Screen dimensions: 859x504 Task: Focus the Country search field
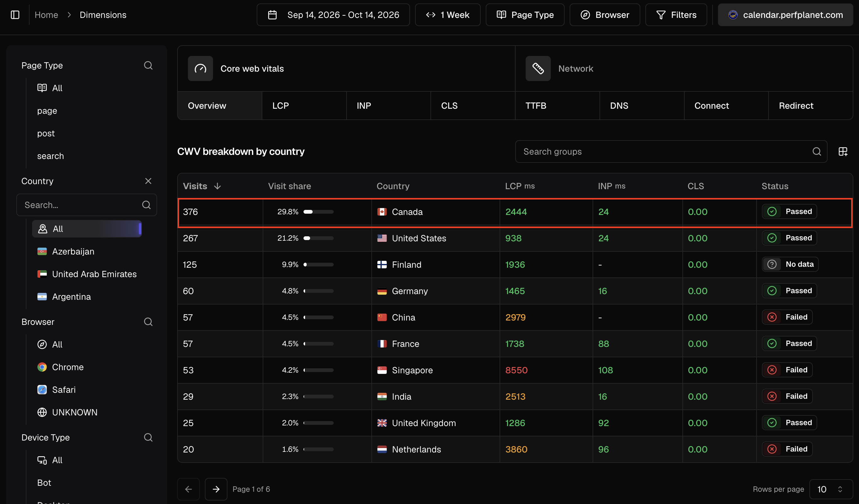[x=87, y=205]
